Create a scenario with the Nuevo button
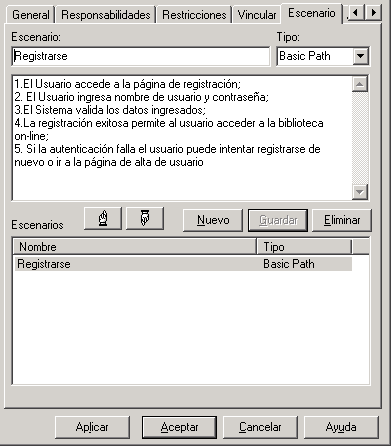391x446 pixels. [213, 220]
